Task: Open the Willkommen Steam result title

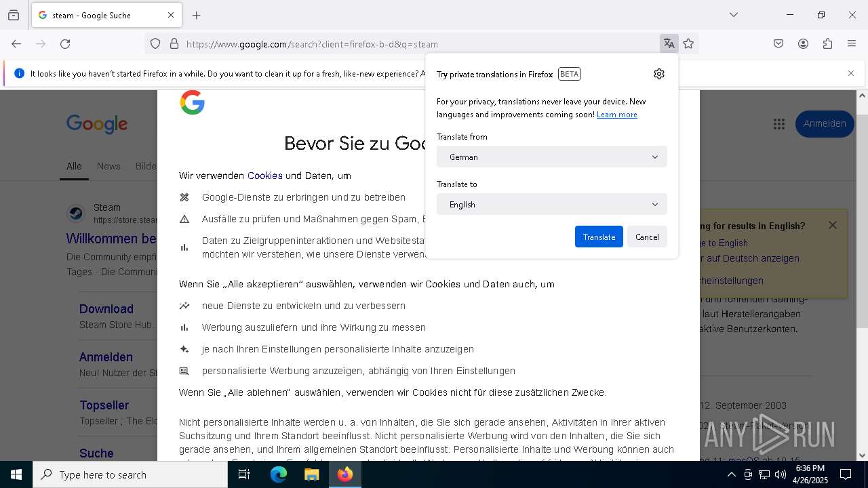Action: [x=111, y=239]
